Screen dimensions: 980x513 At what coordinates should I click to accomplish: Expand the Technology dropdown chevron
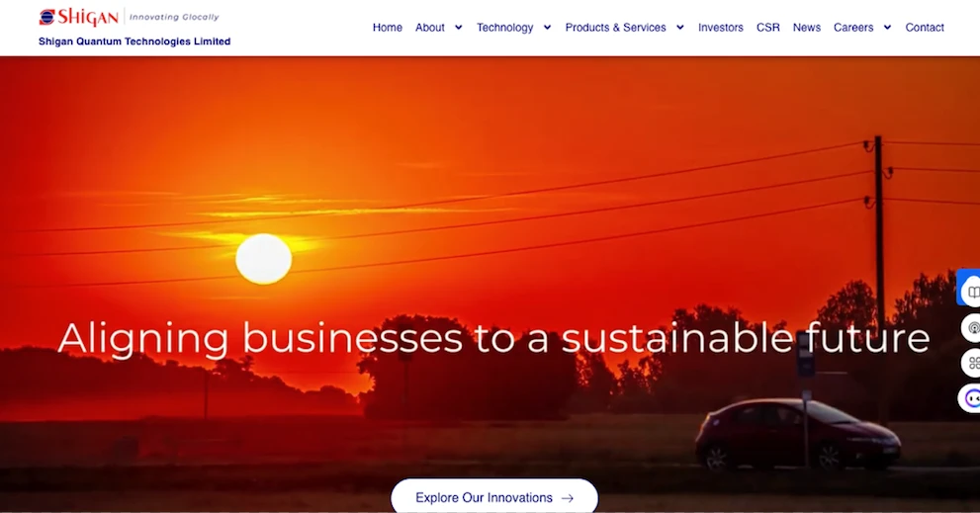548,28
